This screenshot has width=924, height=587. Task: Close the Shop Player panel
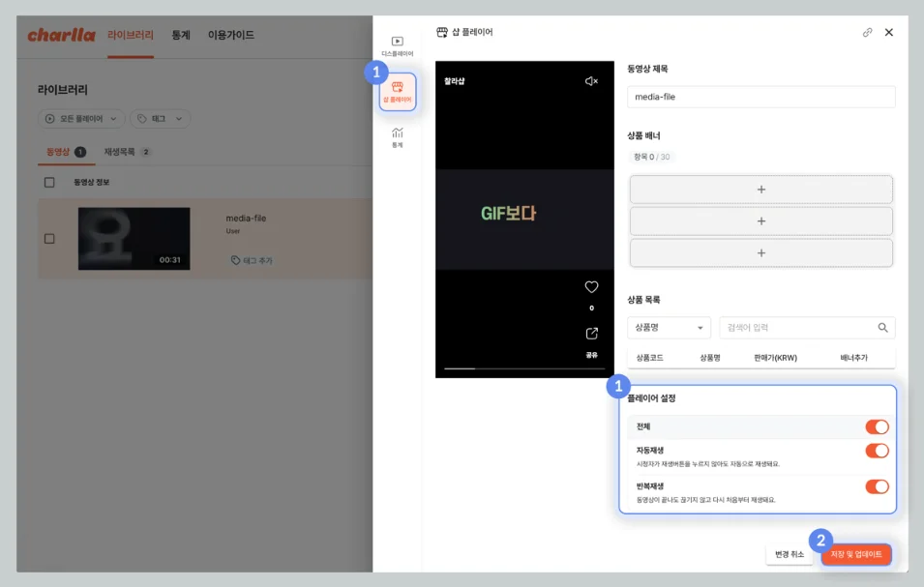coord(888,32)
